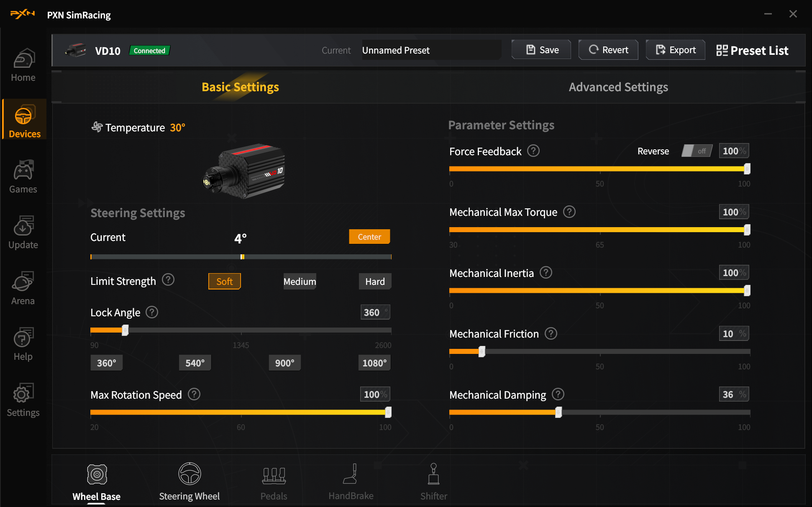812x507 pixels.
Task: Open the Home section in sidebar
Action: coord(23,65)
